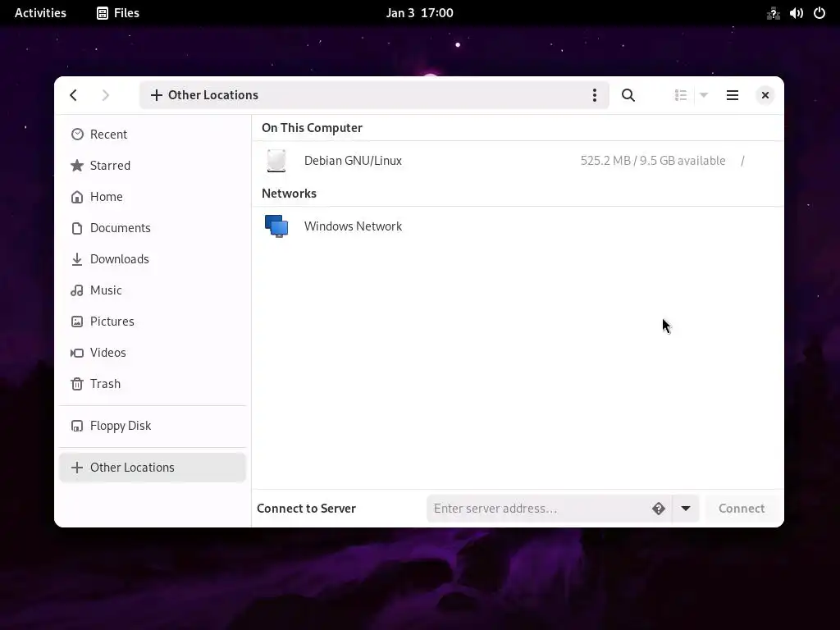The height and width of the screenshot is (630, 840).
Task: Open the Windows Network entry name
Action: pos(353,226)
